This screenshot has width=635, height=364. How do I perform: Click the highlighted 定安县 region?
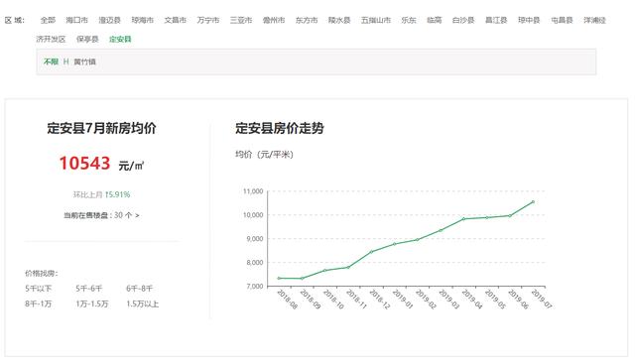pyautogui.click(x=120, y=40)
